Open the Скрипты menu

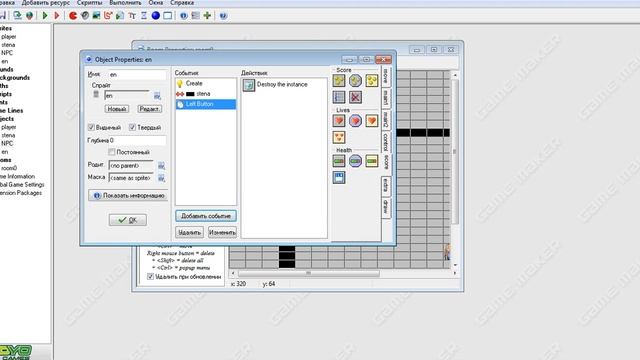coord(89,3)
